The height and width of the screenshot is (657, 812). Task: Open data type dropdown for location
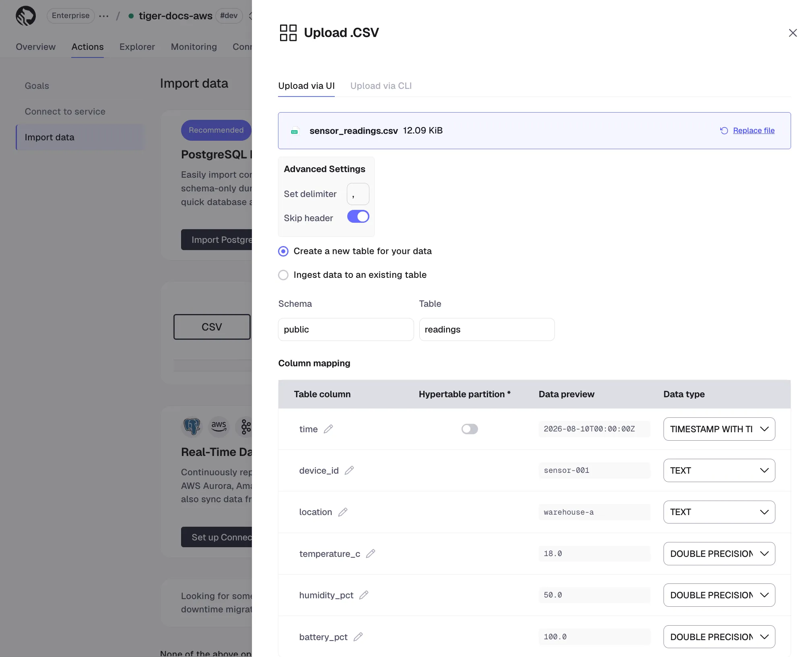719,512
